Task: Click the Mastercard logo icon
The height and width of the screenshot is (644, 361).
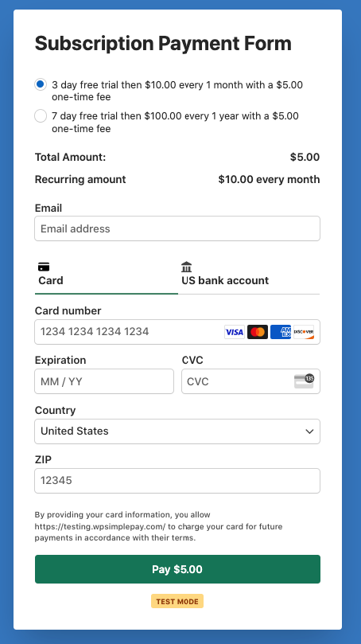Action: pyautogui.click(x=258, y=332)
